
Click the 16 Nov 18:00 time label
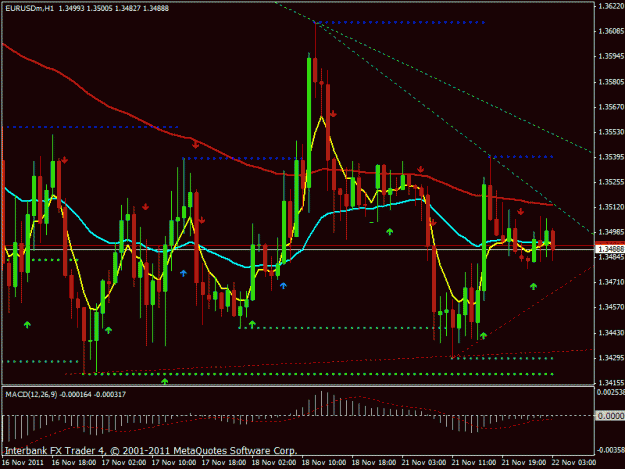pos(74,463)
